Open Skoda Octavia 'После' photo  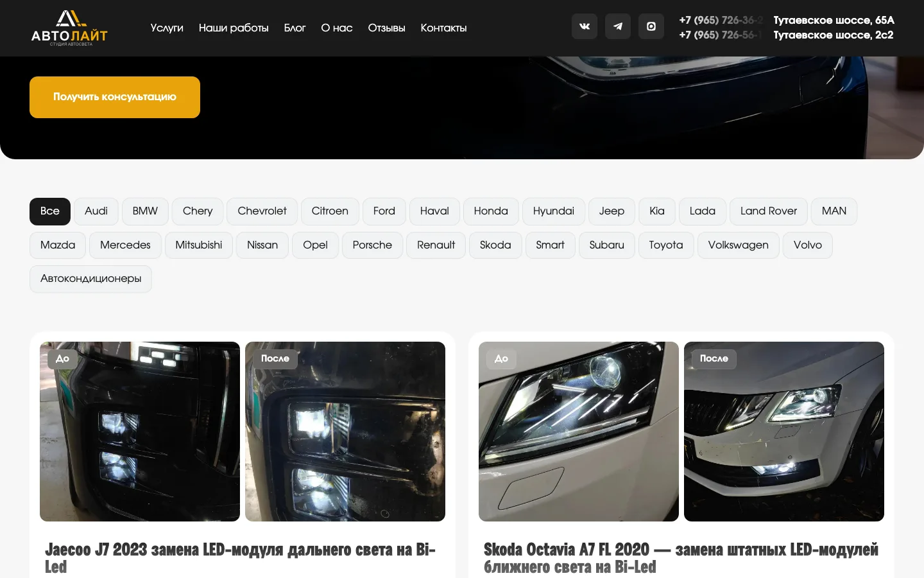(x=784, y=432)
